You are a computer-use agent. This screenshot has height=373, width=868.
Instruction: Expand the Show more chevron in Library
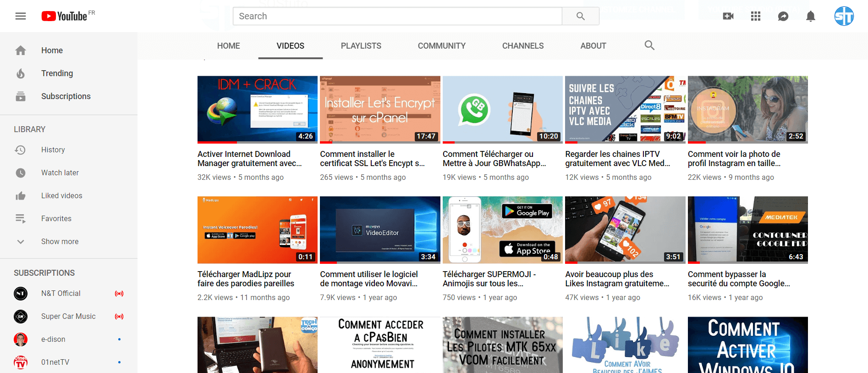21,242
